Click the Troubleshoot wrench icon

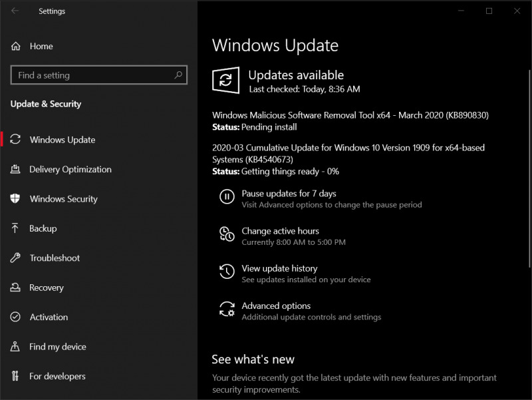click(15, 258)
